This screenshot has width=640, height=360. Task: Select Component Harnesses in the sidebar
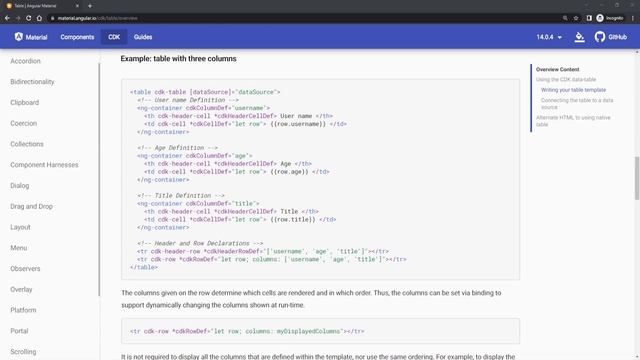point(44,165)
